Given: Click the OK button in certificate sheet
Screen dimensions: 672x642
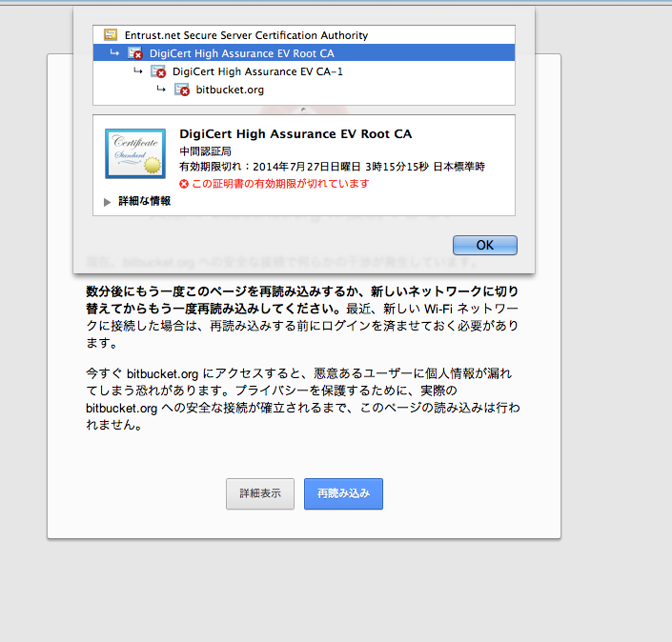Looking at the screenshot, I should 485,245.
